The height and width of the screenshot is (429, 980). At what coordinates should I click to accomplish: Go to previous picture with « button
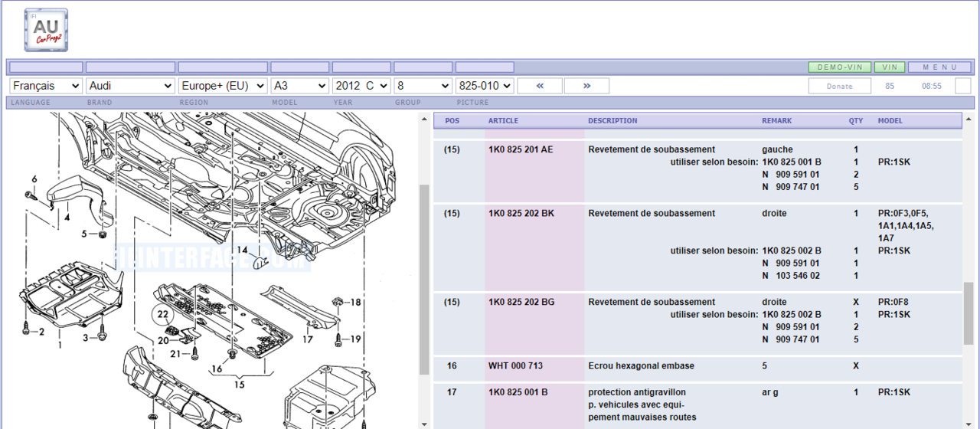coord(539,86)
